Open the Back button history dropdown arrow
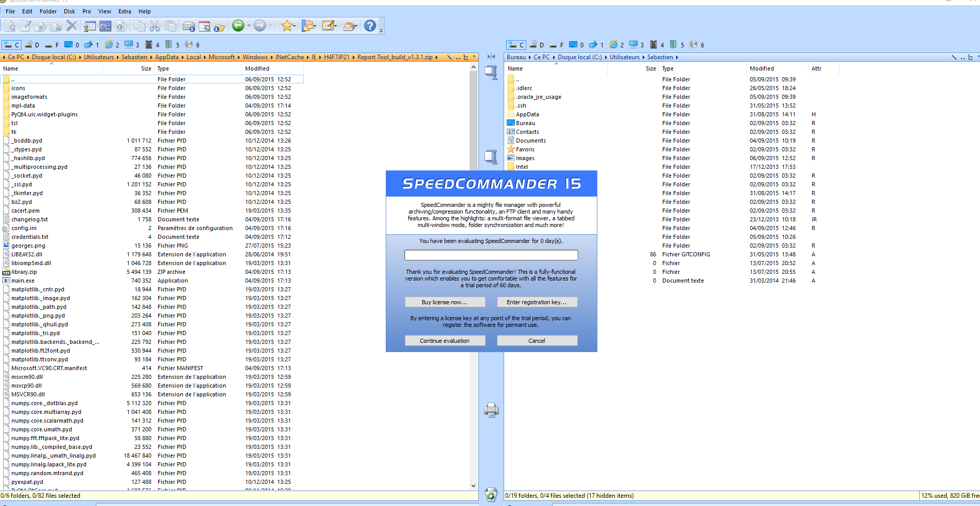This screenshot has height=506, width=980. [249, 26]
